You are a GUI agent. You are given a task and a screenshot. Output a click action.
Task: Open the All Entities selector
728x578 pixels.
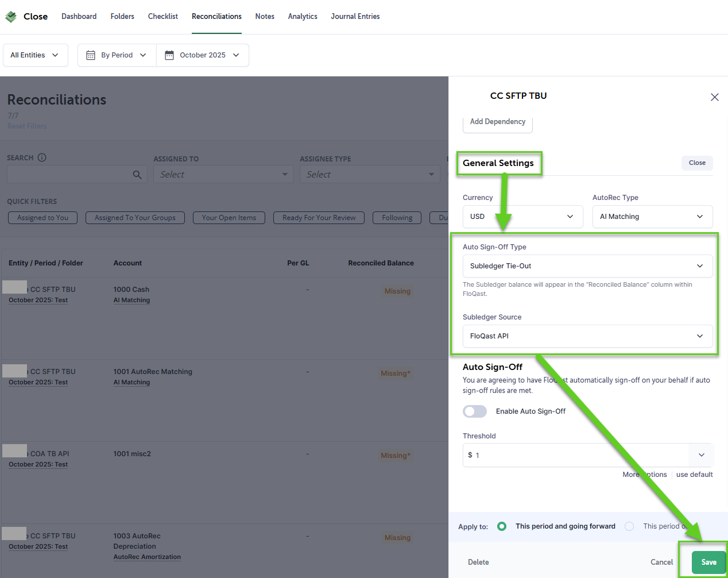click(x=35, y=55)
